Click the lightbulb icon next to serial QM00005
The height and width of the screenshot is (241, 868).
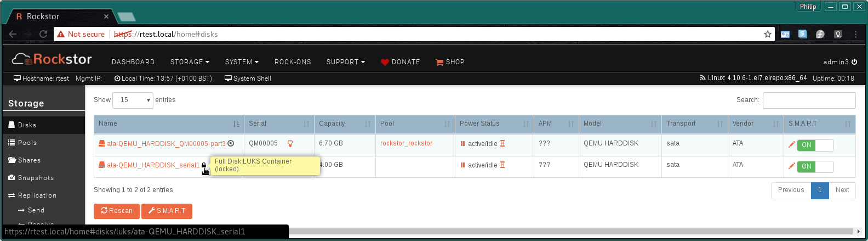pos(290,144)
